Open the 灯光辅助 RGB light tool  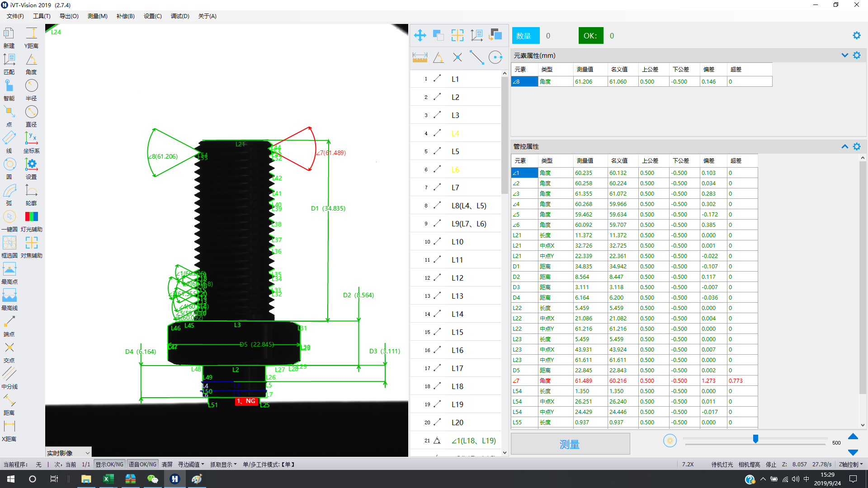(31, 217)
